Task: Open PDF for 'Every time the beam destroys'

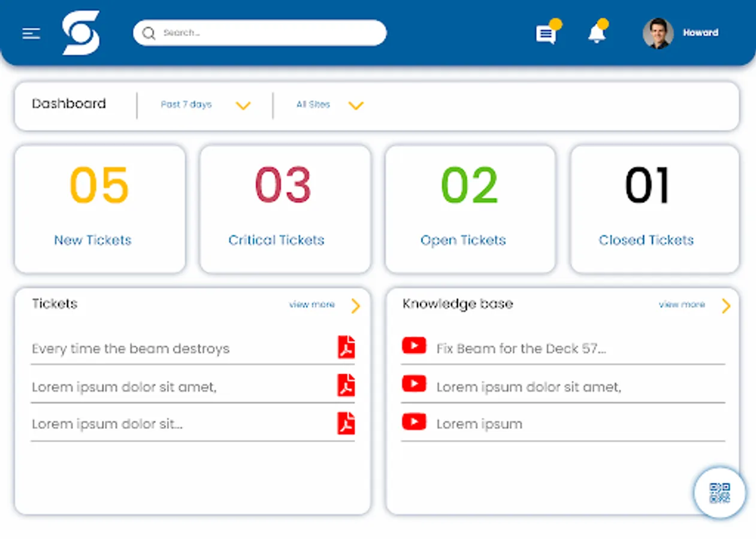Action: (x=346, y=347)
